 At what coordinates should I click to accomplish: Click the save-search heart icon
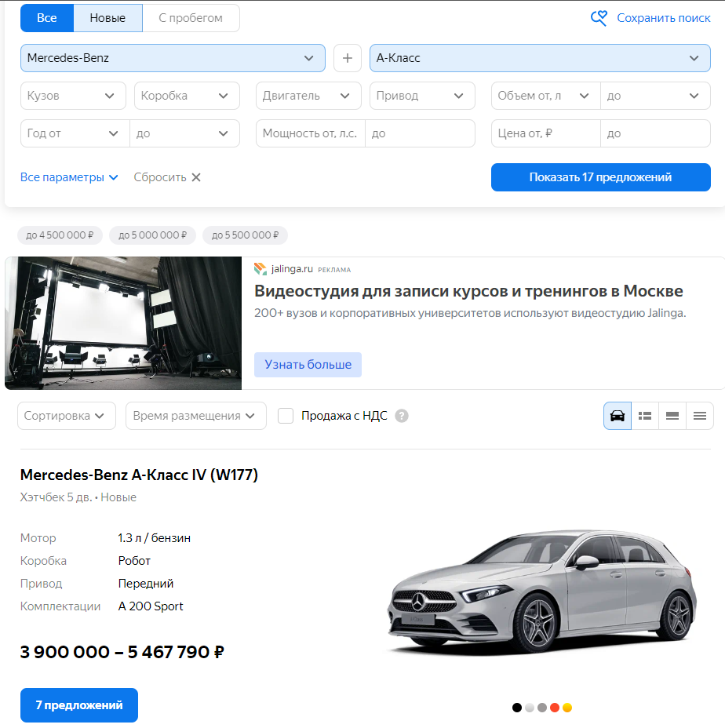point(599,18)
